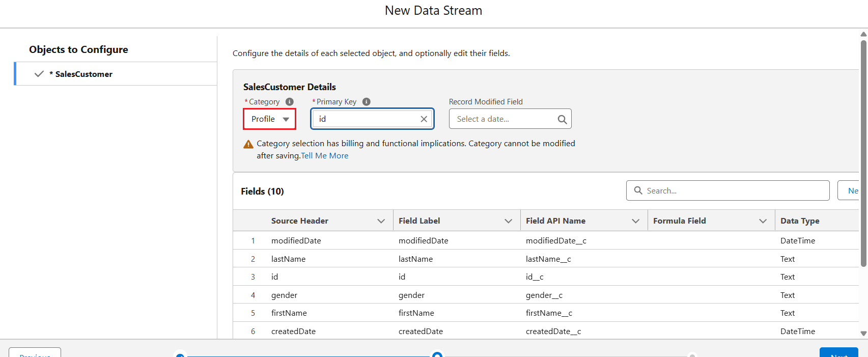Clear the Primary Key id value
Image resolution: width=868 pixels, height=357 pixels.
(x=424, y=119)
